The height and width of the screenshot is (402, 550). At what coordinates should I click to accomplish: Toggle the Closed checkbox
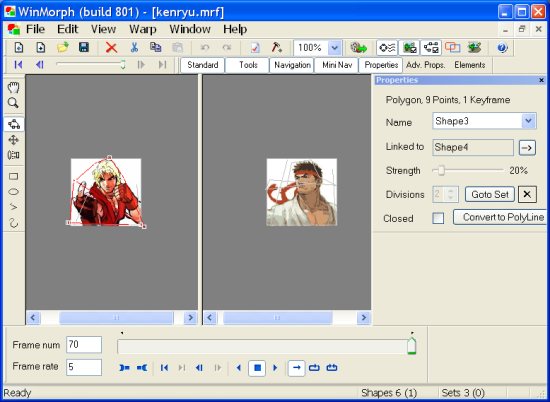point(438,218)
